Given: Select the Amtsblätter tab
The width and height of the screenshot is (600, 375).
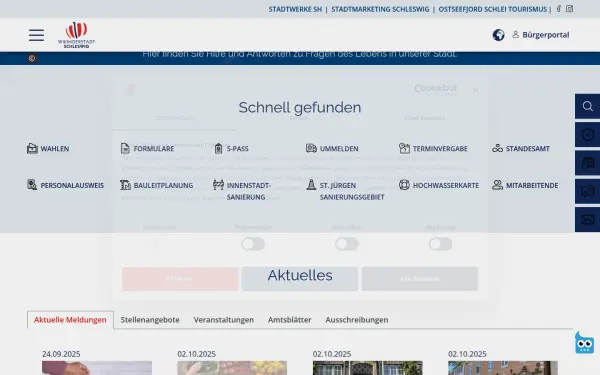Looking at the screenshot, I should pyautogui.click(x=290, y=320).
